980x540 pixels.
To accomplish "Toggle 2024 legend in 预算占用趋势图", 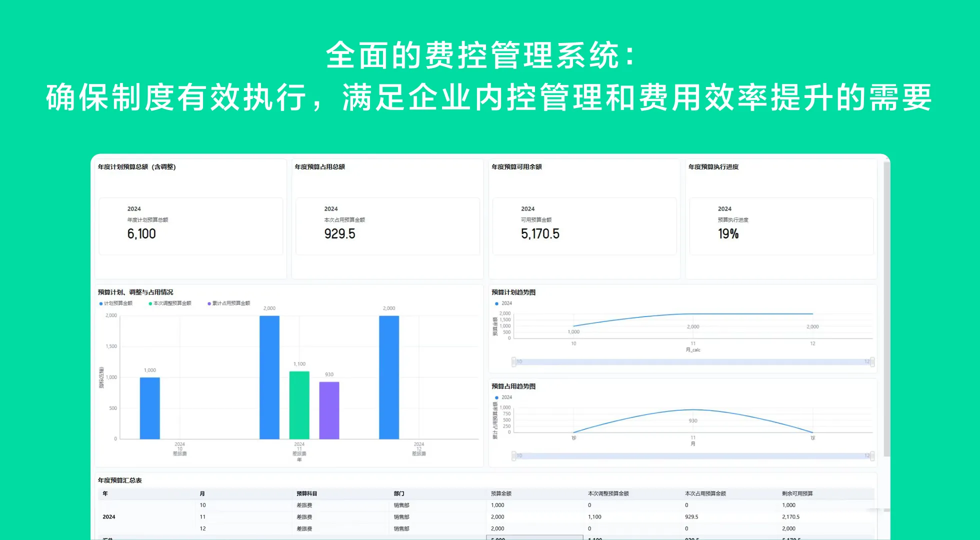I will coord(503,397).
